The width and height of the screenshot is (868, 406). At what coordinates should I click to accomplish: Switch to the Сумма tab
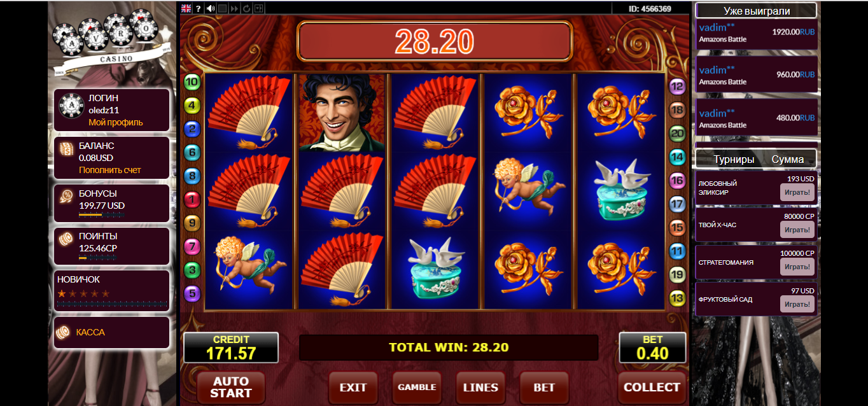pyautogui.click(x=788, y=159)
